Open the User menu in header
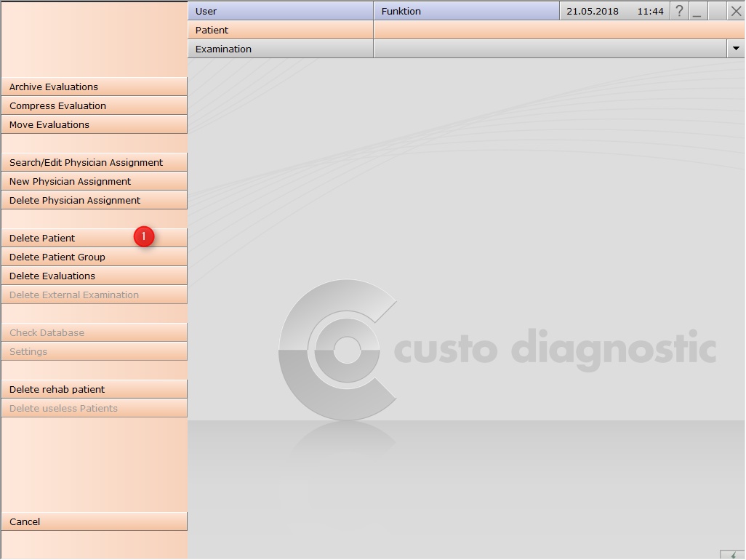This screenshot has width=746, height=560. tap(281, 11)
